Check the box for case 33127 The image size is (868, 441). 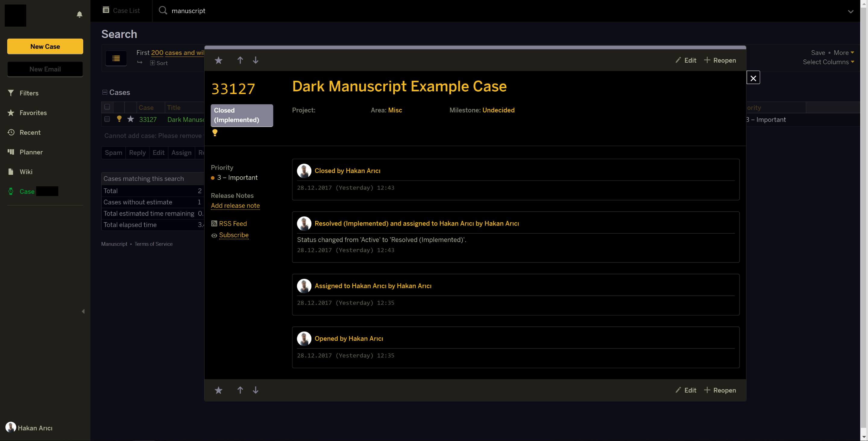[107, 119]
